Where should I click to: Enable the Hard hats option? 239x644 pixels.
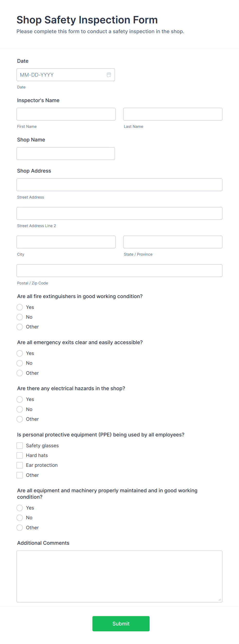tap(20, 455)
